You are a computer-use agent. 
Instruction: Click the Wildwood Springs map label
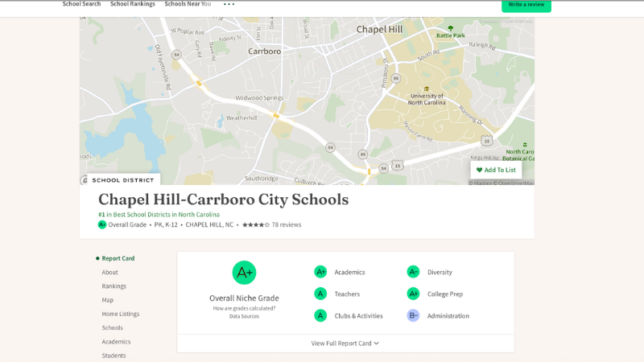point(259,97)
